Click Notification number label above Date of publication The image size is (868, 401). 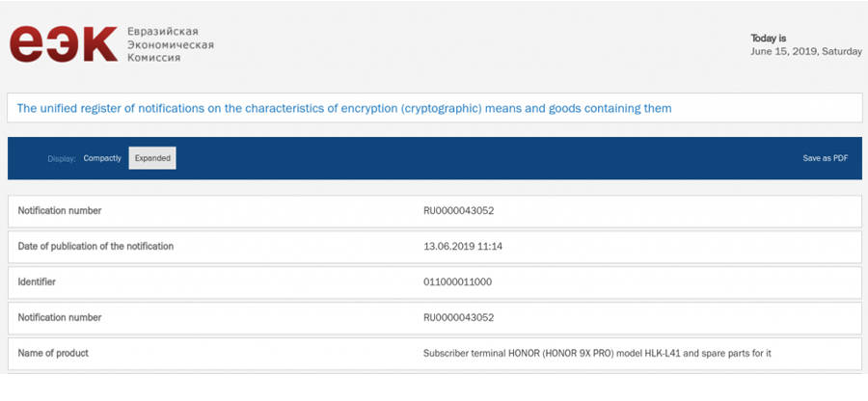(59, 210)
